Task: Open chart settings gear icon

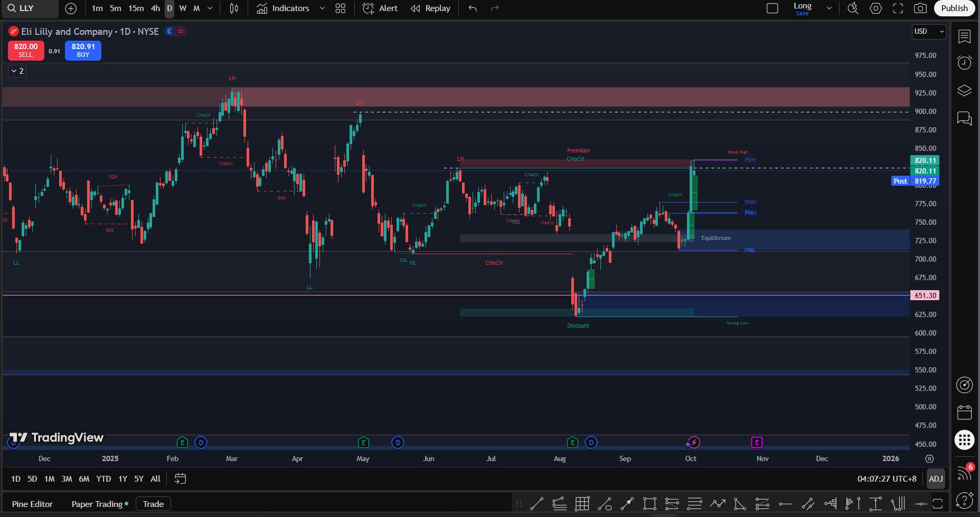Action: tap(875, 8)
